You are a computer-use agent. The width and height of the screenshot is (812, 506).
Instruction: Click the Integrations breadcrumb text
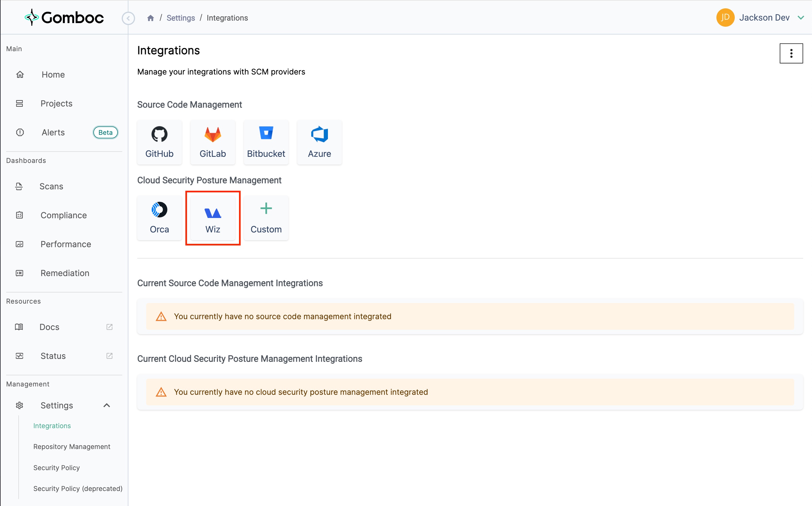(227, 18)
